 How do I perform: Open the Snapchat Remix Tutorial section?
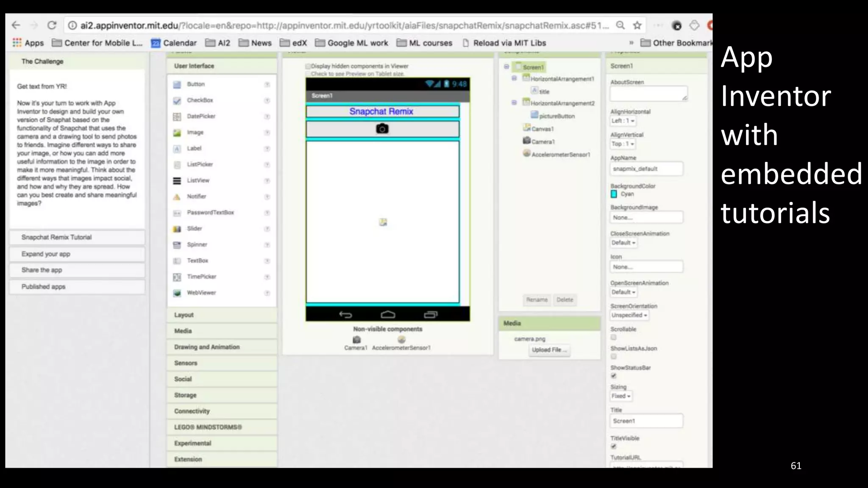(x=77, y=237)
